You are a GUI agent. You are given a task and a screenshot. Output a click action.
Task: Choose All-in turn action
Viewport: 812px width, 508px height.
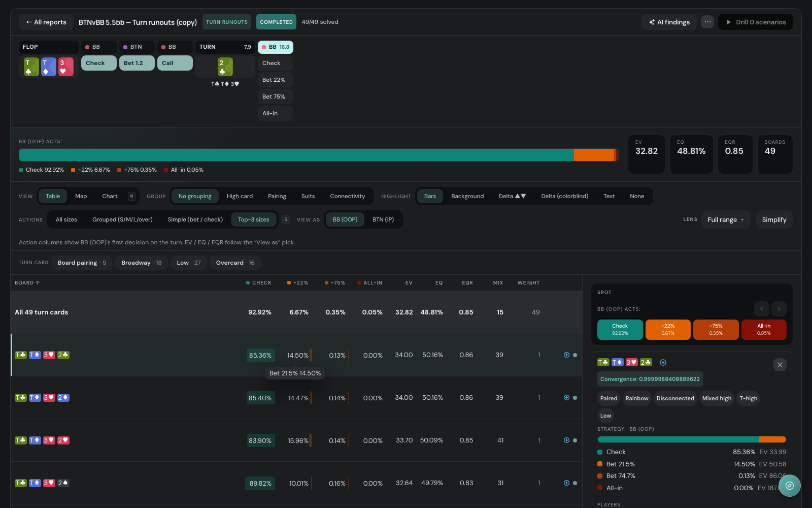[276, 113]
